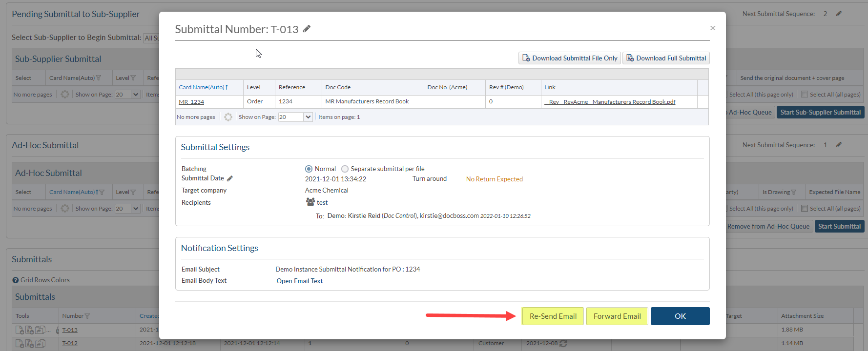Edit the Sub-Supplier Next Submittal Sequence pencil

(x=839, y=14)
